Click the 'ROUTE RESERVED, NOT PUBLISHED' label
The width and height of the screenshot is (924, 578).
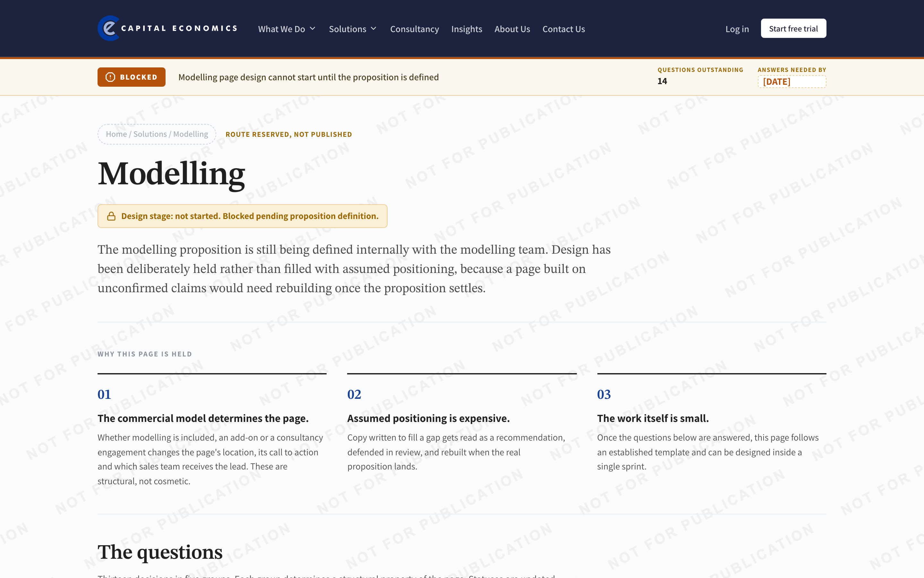(x=289, y=135)
